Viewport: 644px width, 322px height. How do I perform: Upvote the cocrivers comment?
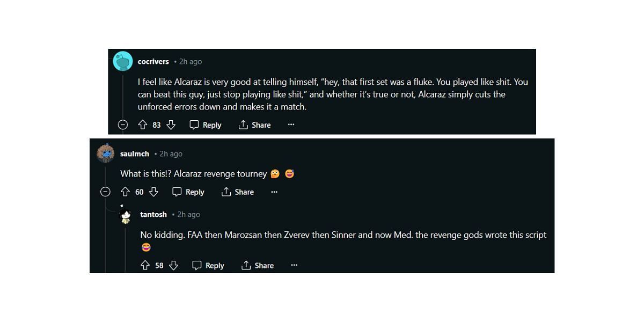point(143,125)
